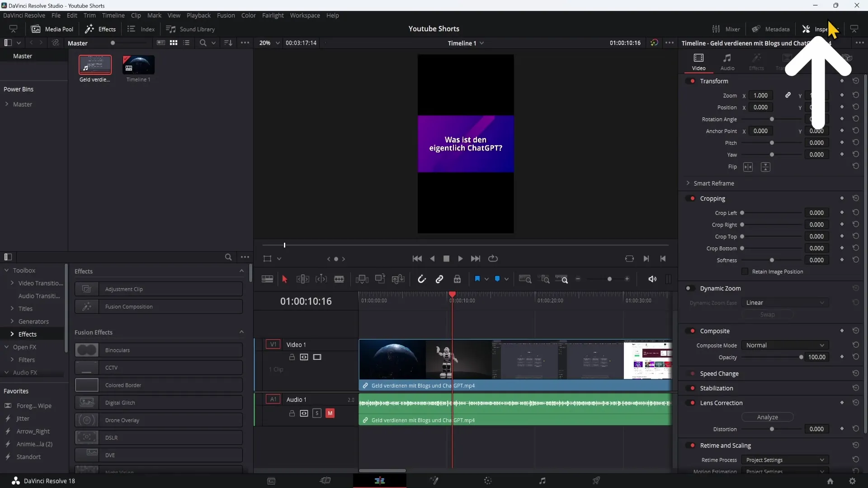This screenshot has height=488, width=868.
Task: Select Fusion menu from menu bar
Action: [x=225, y=15]
